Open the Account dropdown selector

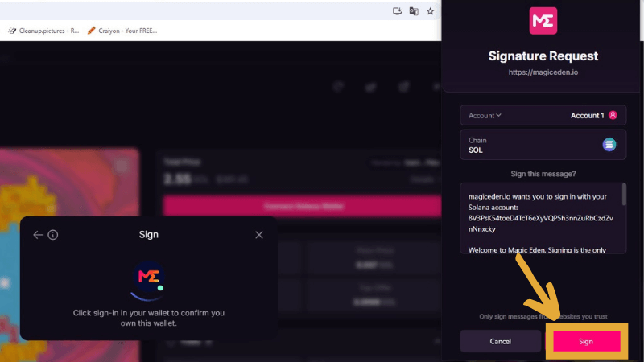point(485,115)
